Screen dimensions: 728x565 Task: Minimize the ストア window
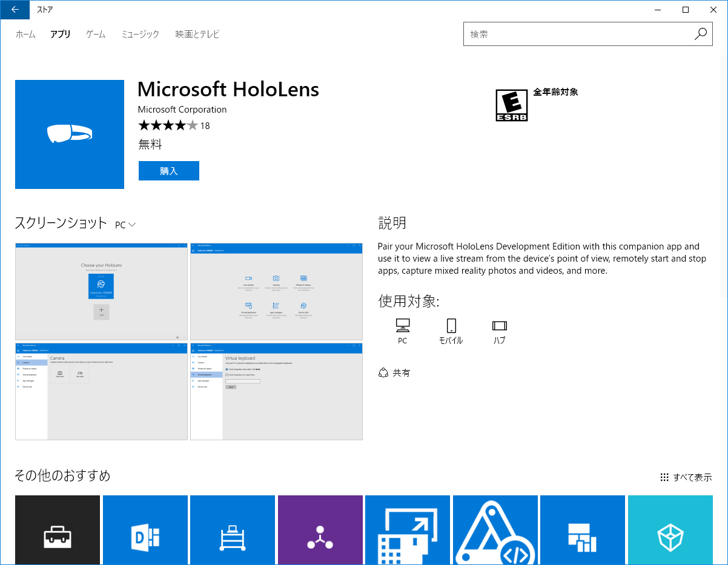[658, 10]
